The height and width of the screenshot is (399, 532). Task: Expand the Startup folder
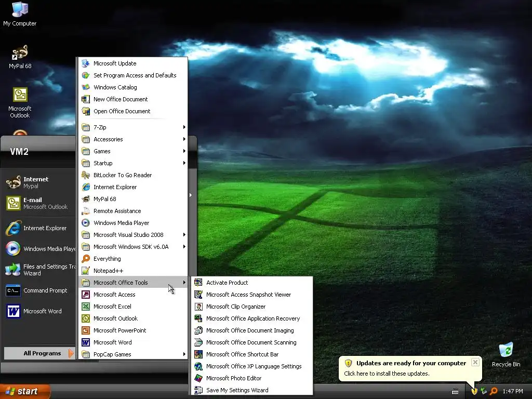132,163
